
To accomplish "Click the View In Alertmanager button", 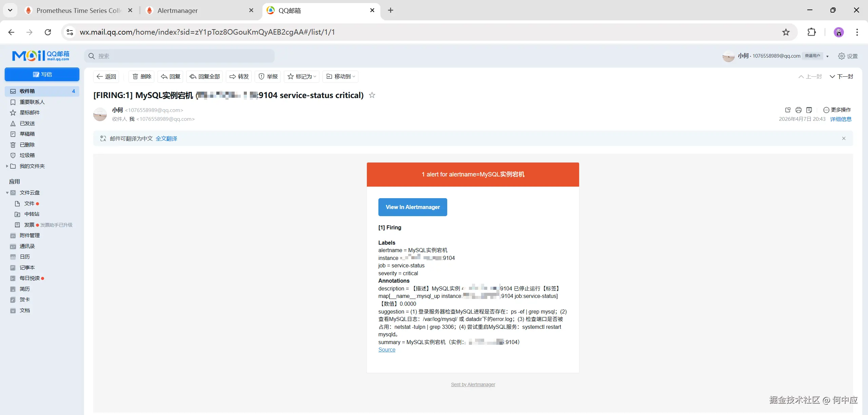I will (412, 207).
